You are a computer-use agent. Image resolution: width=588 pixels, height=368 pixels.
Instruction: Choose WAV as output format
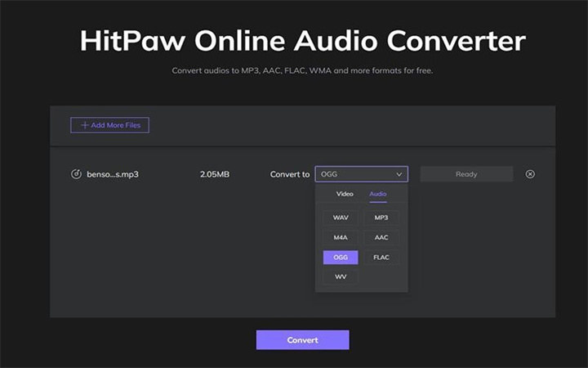341,218
